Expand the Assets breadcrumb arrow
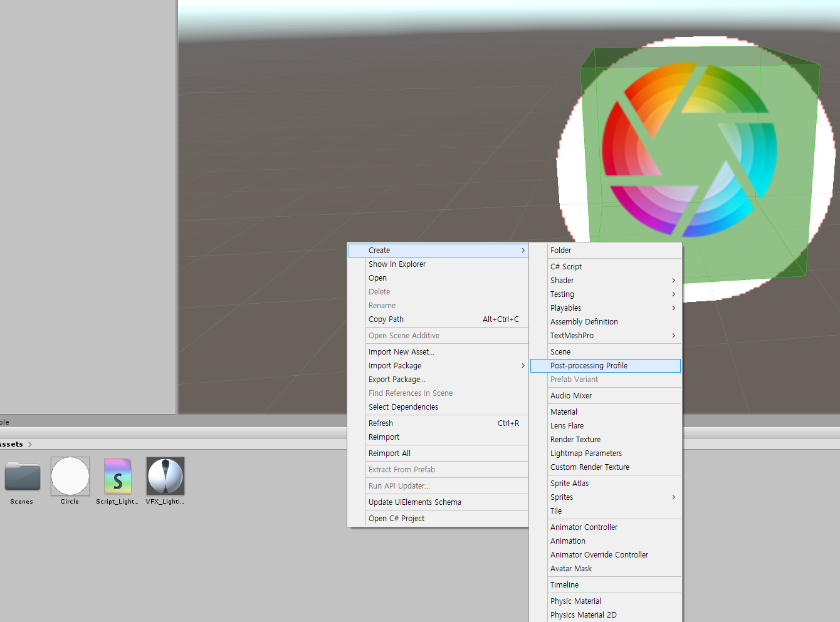This screenshot has width=840, height=622. (x=29, y=444)
